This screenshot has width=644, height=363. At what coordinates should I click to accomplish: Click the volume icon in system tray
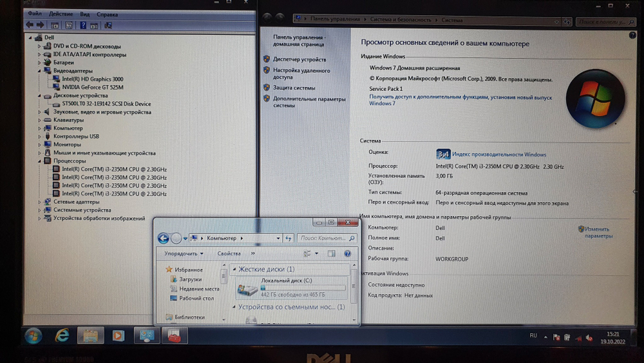point(589,338)
